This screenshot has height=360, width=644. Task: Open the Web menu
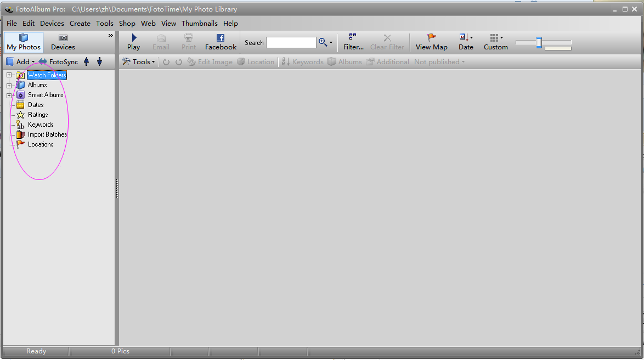(148, 24)
